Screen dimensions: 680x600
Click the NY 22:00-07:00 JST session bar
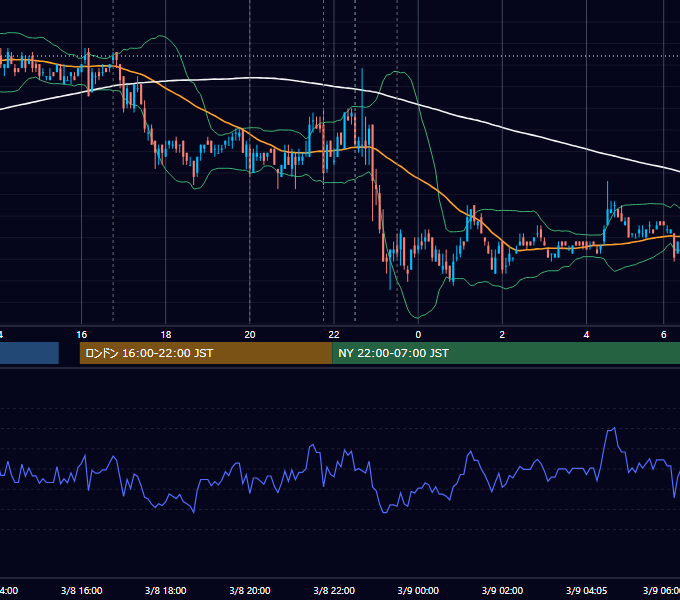506,353
